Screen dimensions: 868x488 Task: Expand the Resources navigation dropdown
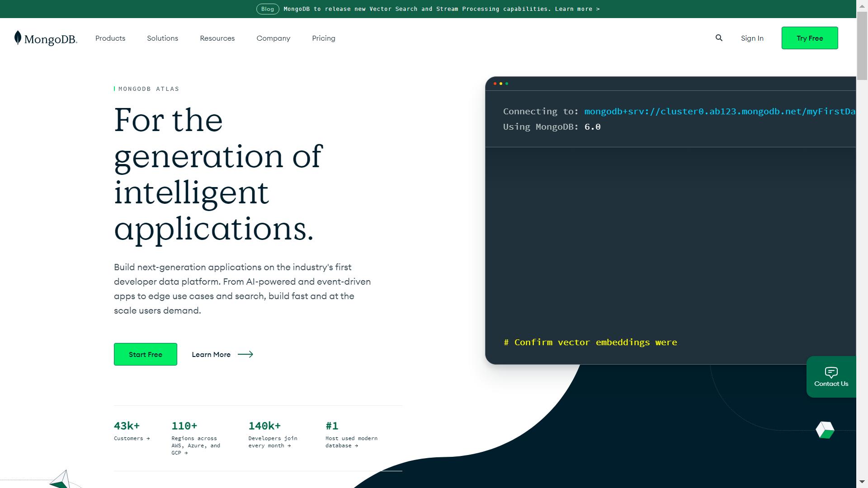pyautogui.click(x=217, y=38)
